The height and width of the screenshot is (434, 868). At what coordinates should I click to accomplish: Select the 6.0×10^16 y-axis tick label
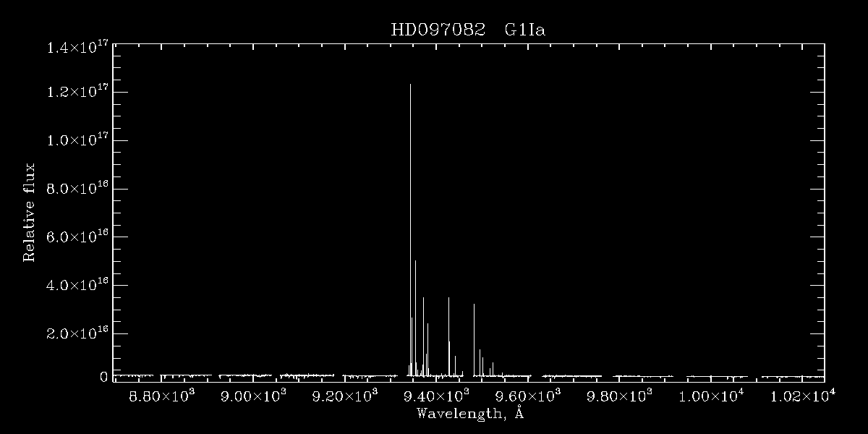77,237
